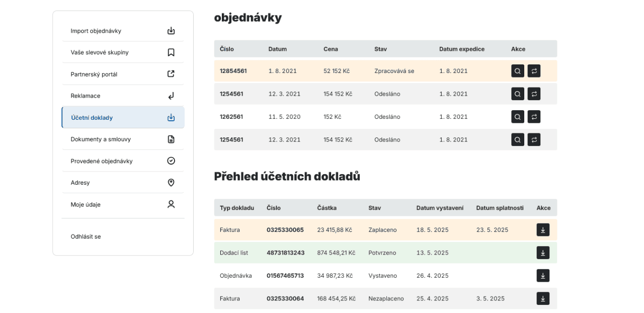The height and width of the screenshot is (313, 644).
Task: Click magnifier icon for order 12854561
Action: [518, 71]
